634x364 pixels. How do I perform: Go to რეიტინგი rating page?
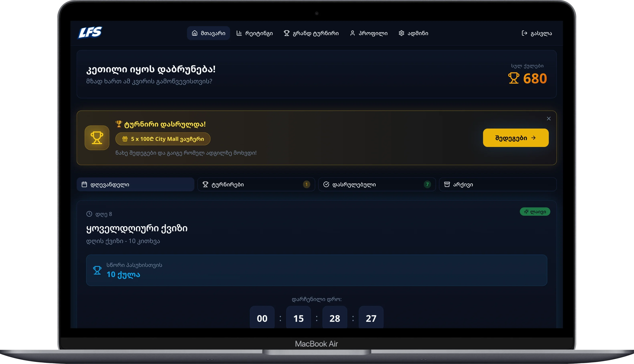pos(254,33)
